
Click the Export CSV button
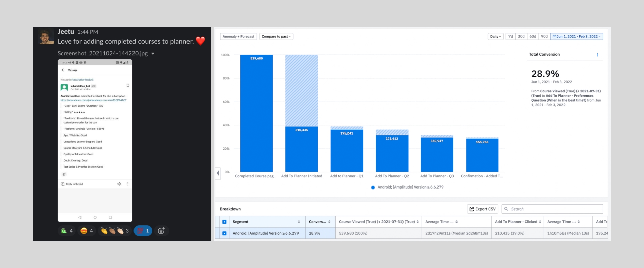482,209
